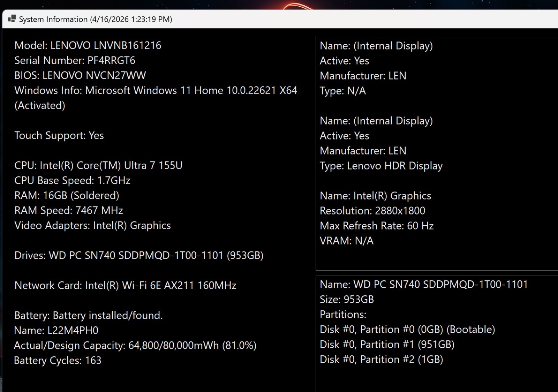Click the System Information window icon
The height and width of the screenshot is (392, 558).
coord(12,19)
